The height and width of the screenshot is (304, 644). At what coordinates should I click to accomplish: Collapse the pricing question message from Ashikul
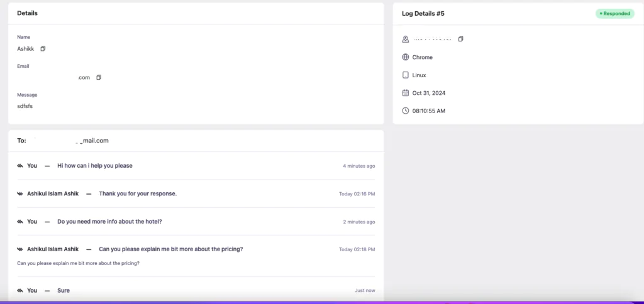(196, 249)
